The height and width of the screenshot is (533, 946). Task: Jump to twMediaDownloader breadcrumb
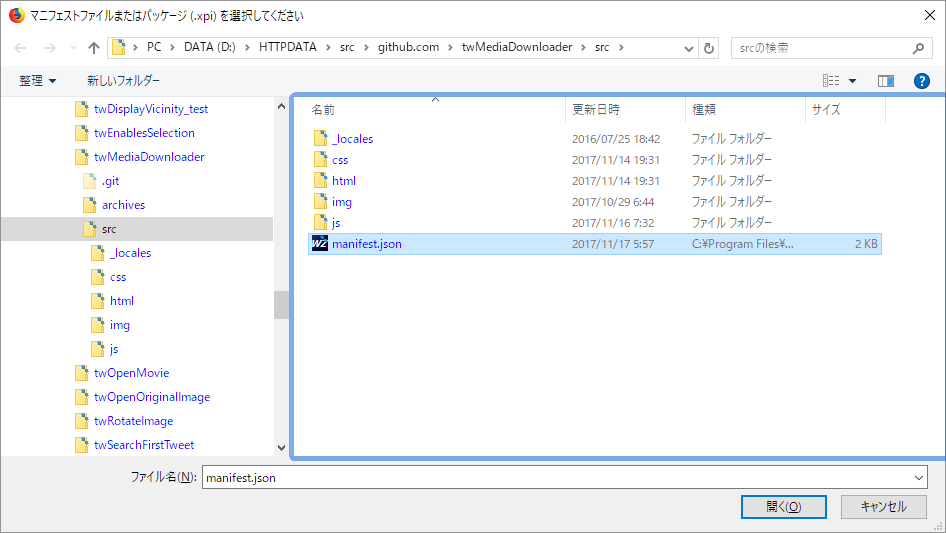coord(517,47)
